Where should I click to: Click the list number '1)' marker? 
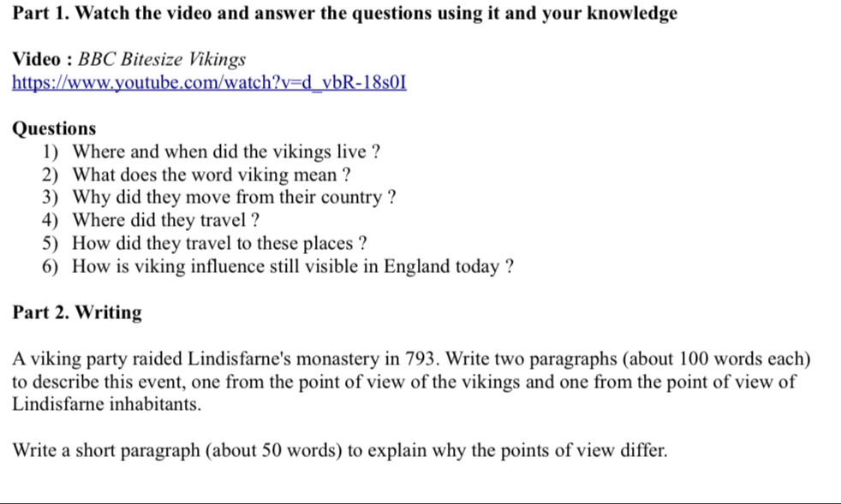pyautogui.click(x=51, y=152)
